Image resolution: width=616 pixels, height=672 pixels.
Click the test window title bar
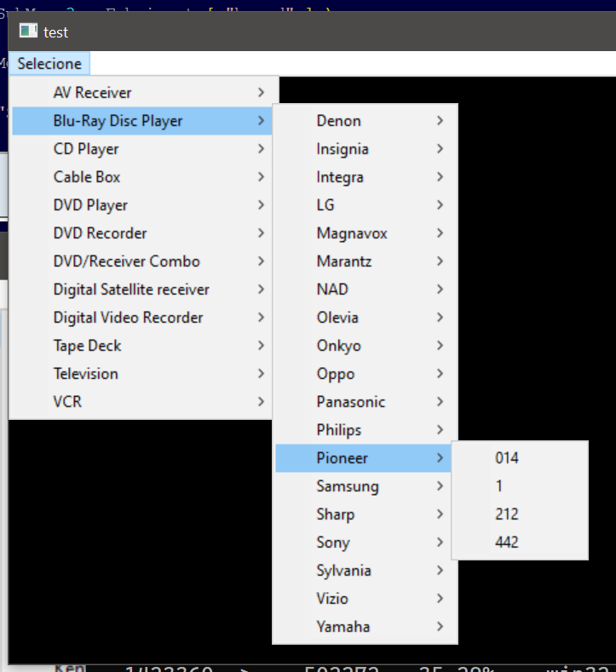(312, 32)
